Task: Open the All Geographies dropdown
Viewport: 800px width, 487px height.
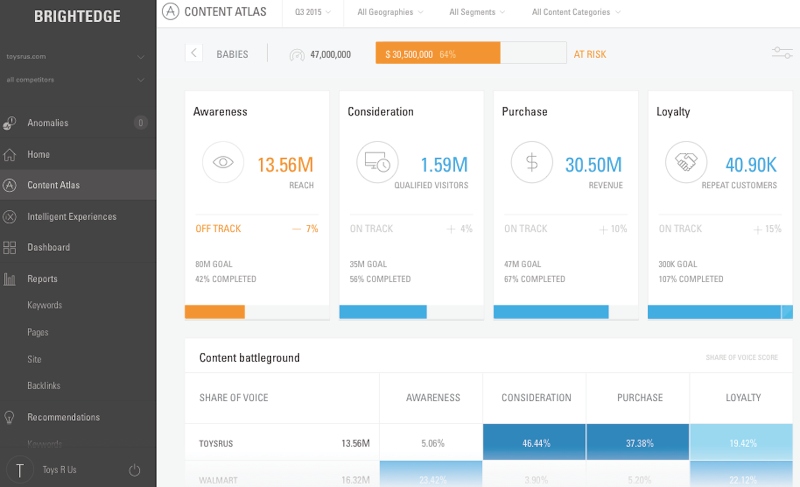Action: click(x=390, y=13)
